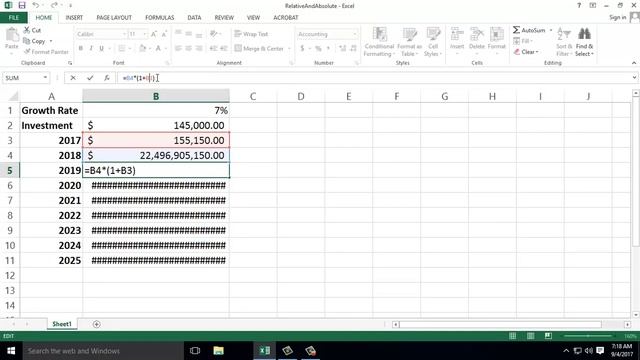The height and width of the screenshot is (360, 640).
Task: Click the Redo arrow in title bar
Action: point(54,5)
